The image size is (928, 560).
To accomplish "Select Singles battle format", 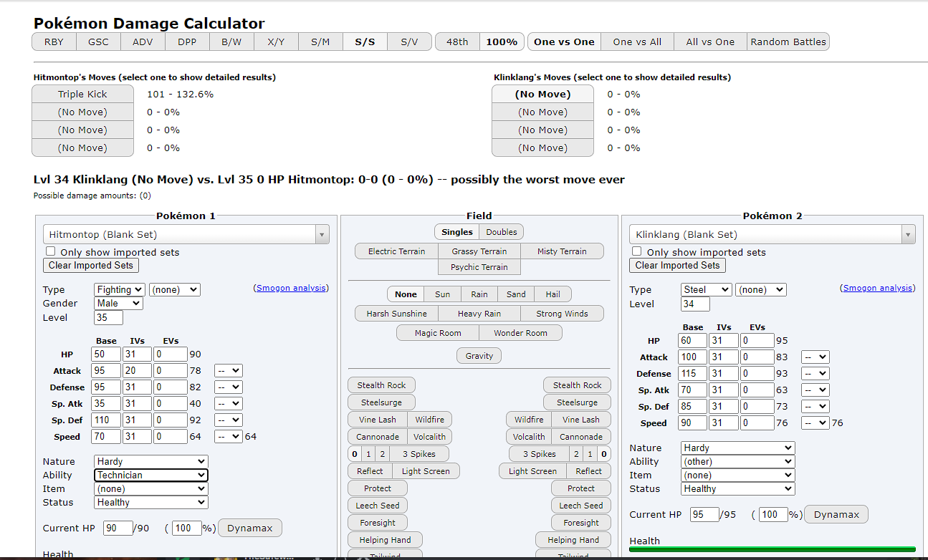I will click(x=457, y=232).
